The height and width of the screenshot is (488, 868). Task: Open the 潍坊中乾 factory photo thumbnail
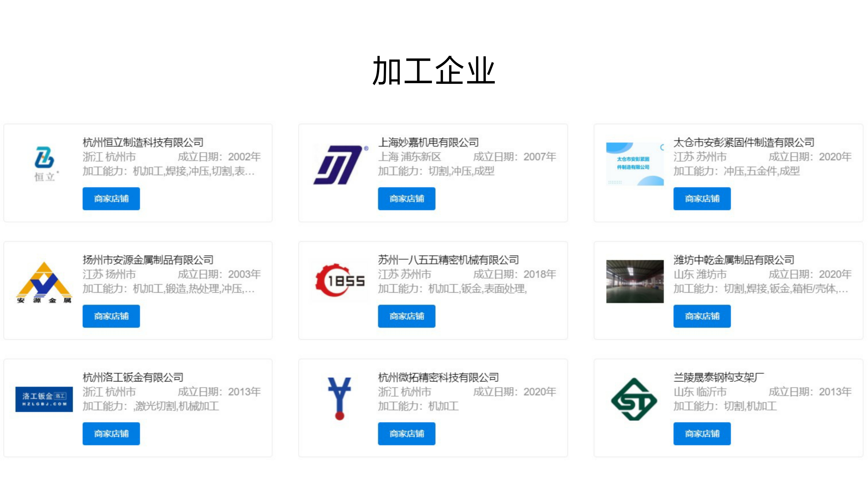click(635, 281)
